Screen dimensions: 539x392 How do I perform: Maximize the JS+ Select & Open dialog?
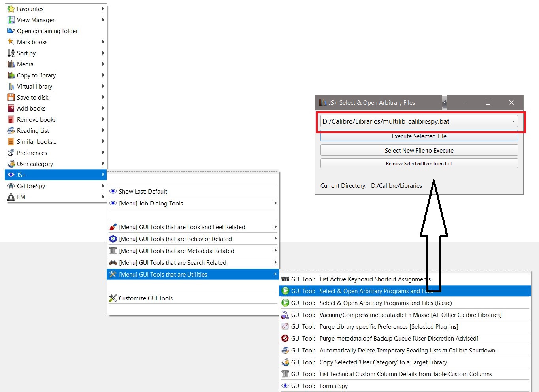coord(488,102)
